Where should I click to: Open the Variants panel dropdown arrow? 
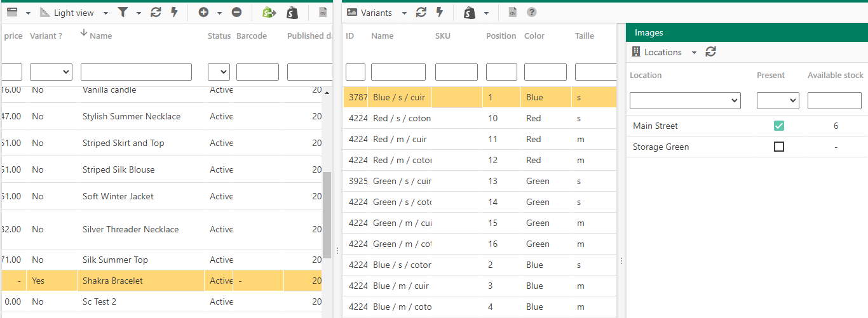(403, 13)
